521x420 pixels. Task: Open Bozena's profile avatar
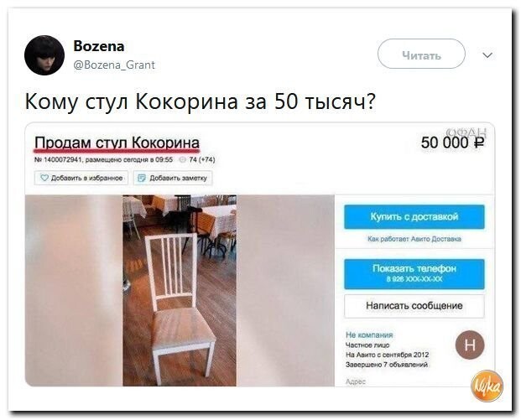44,55
